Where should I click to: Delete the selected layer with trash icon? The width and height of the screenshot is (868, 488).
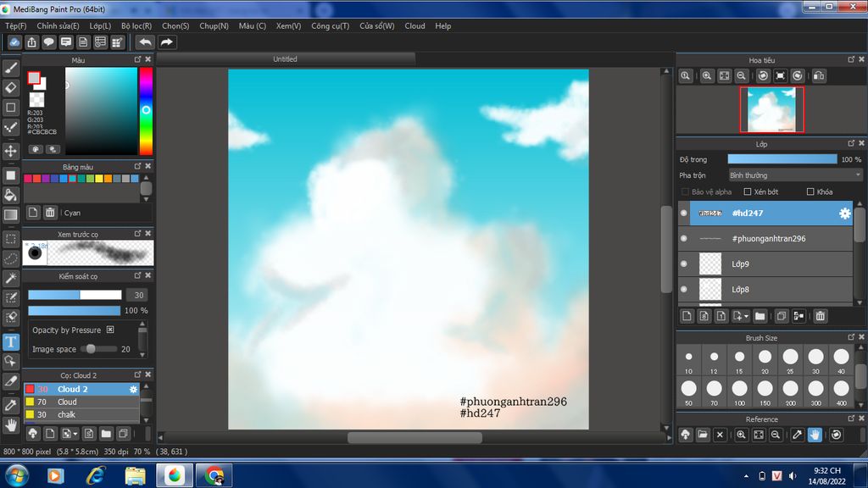(821, 316)
